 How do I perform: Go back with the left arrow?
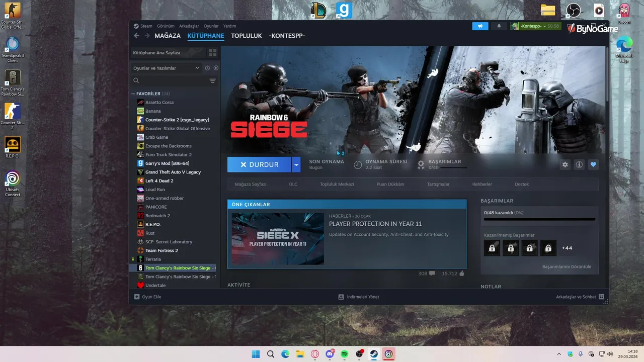click(136, 36)
